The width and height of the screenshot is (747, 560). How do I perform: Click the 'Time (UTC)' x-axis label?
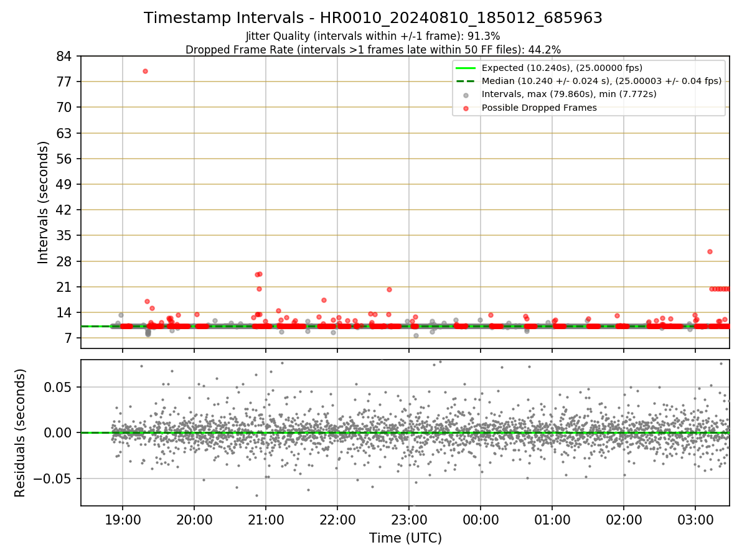point(405,538)
